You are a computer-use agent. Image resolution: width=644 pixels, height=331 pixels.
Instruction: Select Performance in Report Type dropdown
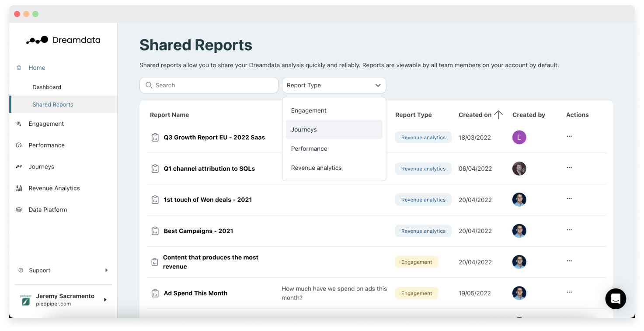[x=334, y=149]
